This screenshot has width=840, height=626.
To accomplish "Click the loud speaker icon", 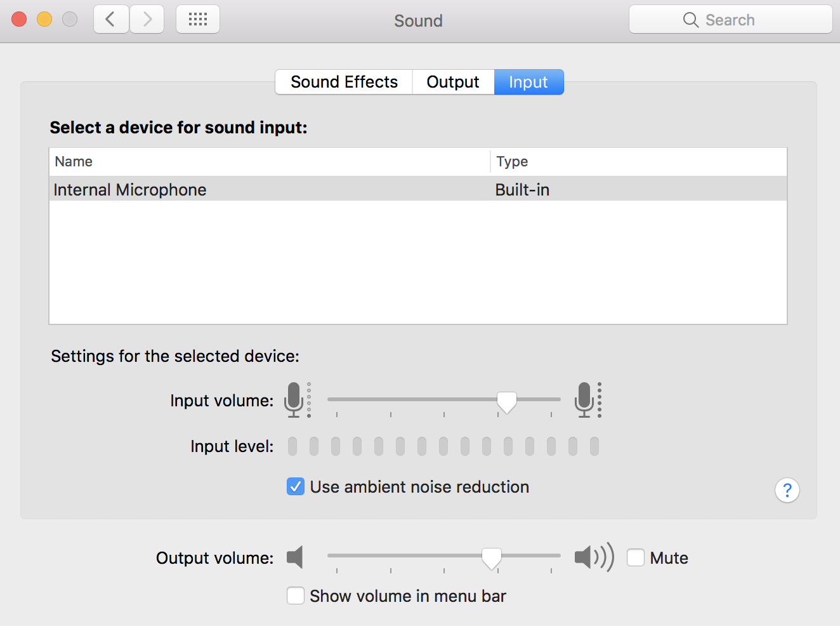I will click(x=593, y=557).
